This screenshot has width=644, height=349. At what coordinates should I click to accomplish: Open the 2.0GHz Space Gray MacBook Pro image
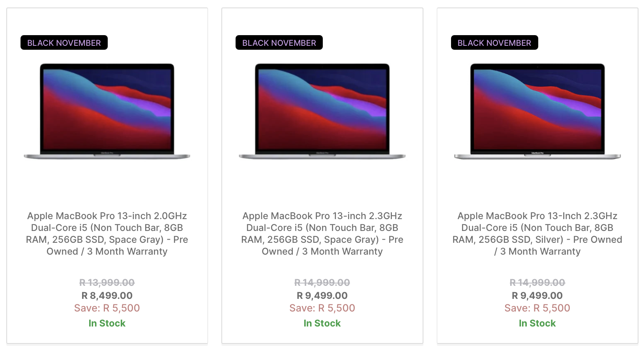click(x=107, y=111)
